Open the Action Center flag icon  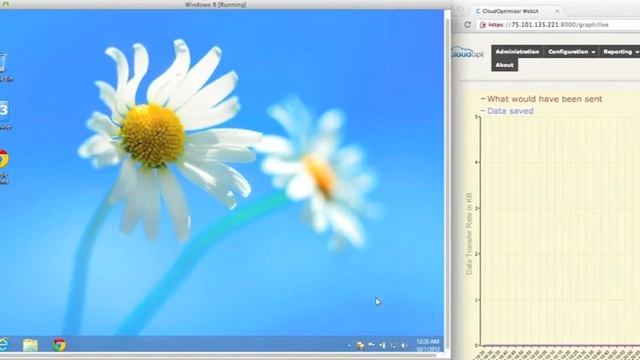pyautogui.click(x=371, y=346)
